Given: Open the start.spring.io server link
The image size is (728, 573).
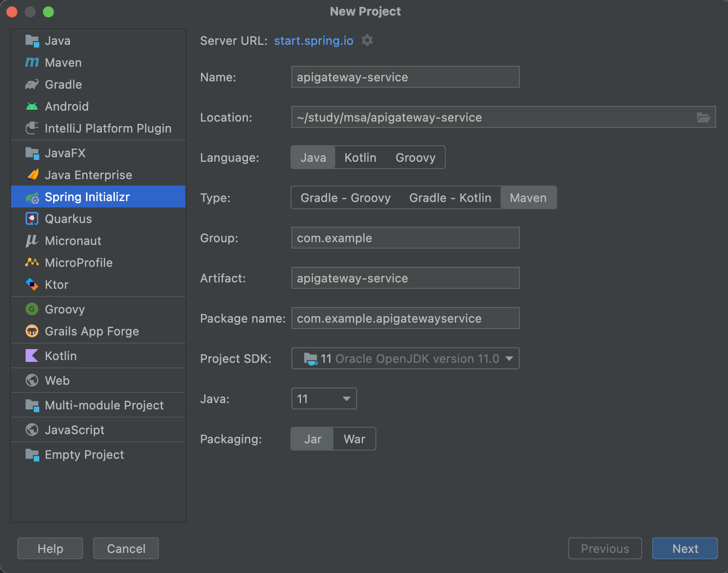Looking at the screenshot, I should (x=314, y=41).
